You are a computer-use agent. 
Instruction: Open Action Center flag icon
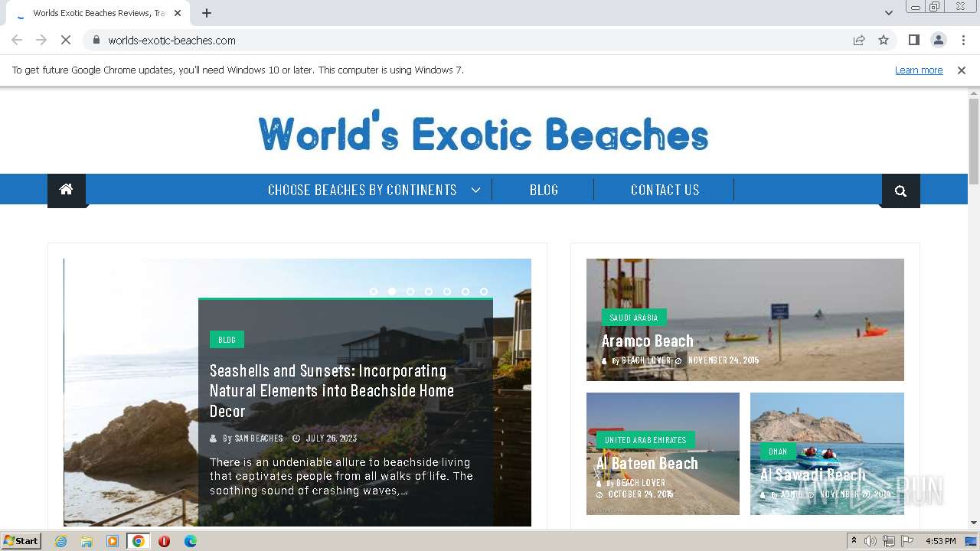(907, 541)
